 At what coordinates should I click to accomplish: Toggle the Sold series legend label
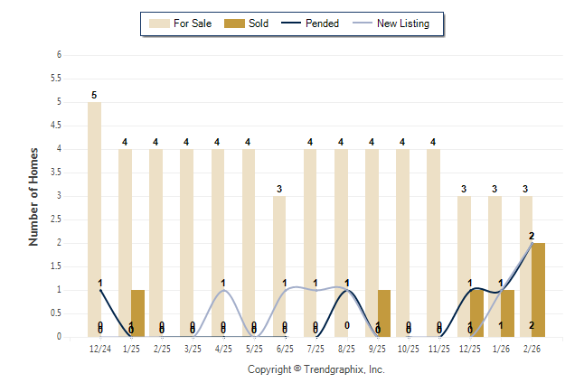(x=259, y=23)
